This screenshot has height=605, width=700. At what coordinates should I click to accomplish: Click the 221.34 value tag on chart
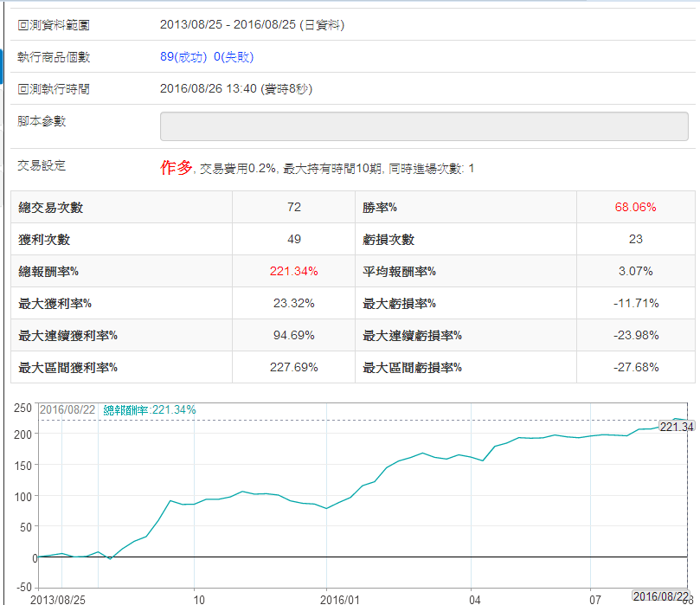click(x=677, y=427)
